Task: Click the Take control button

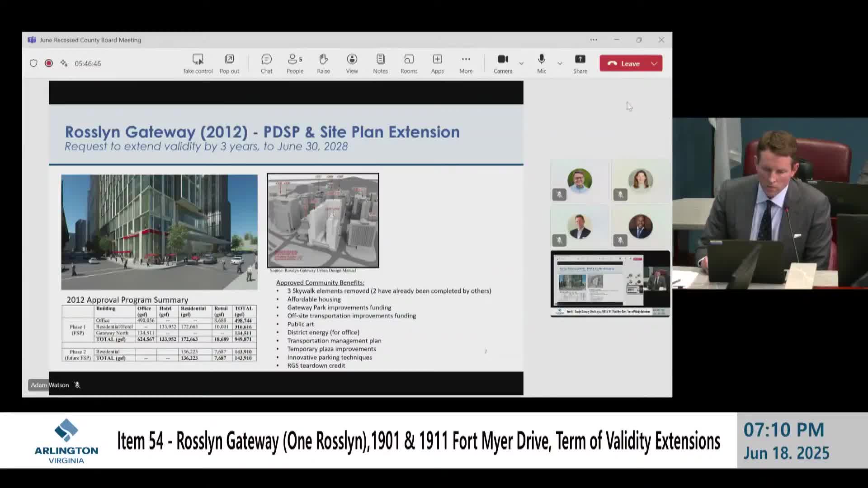Action: pyautogui.click(x=198, y=63)
